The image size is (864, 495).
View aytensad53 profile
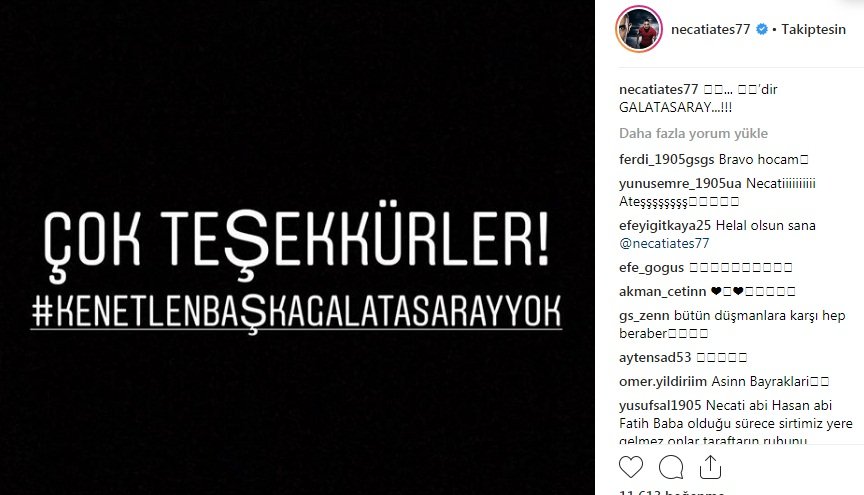pos(655,358)
